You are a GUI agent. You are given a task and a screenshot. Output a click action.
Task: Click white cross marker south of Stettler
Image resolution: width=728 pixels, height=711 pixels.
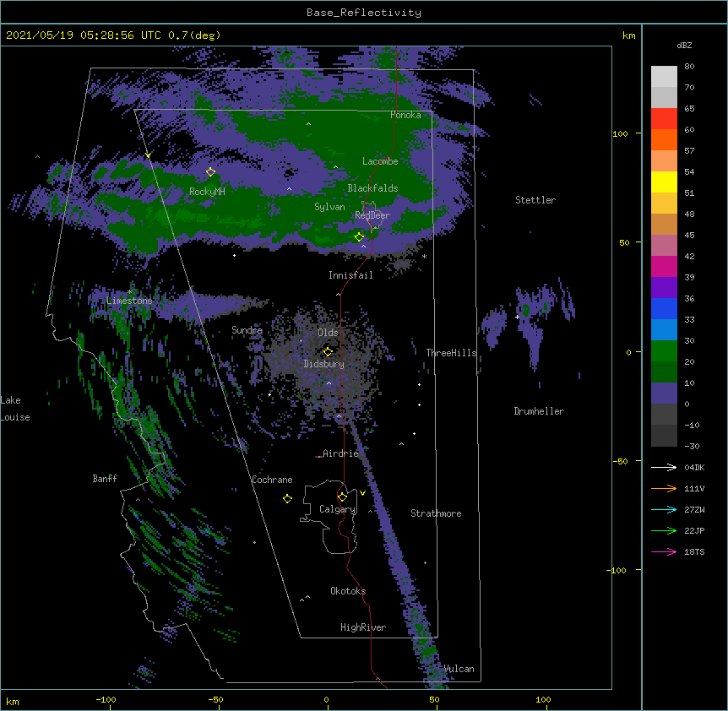click(x=517, y=317)
